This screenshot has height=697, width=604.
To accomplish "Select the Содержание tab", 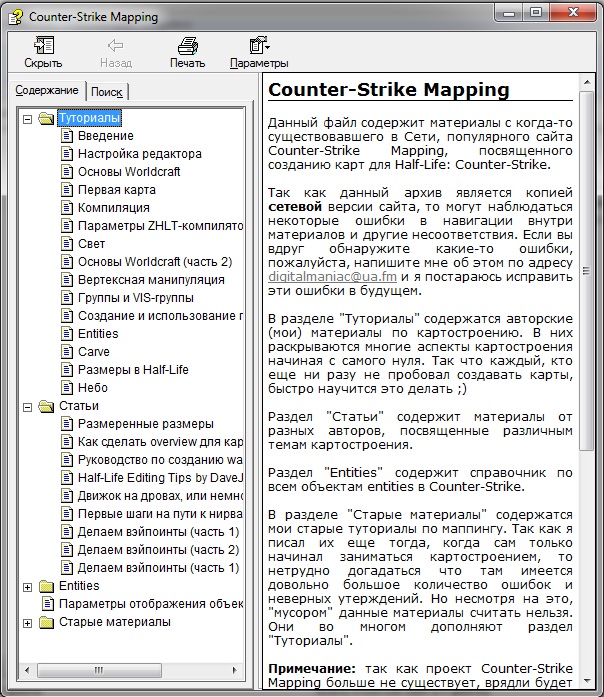I will (x=46, y=91).
